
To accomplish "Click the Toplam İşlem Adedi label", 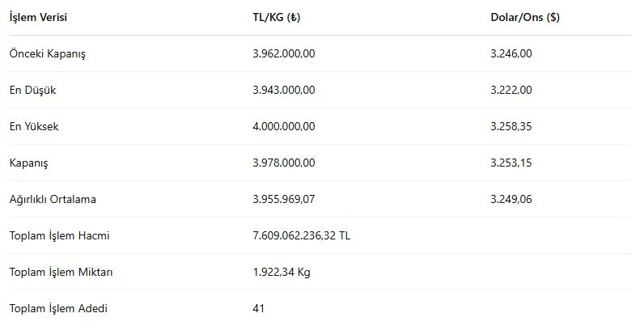I will pos(59,308).
